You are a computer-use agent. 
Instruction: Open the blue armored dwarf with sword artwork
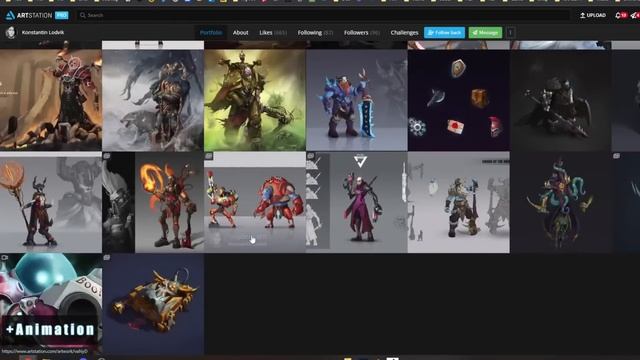357,100
